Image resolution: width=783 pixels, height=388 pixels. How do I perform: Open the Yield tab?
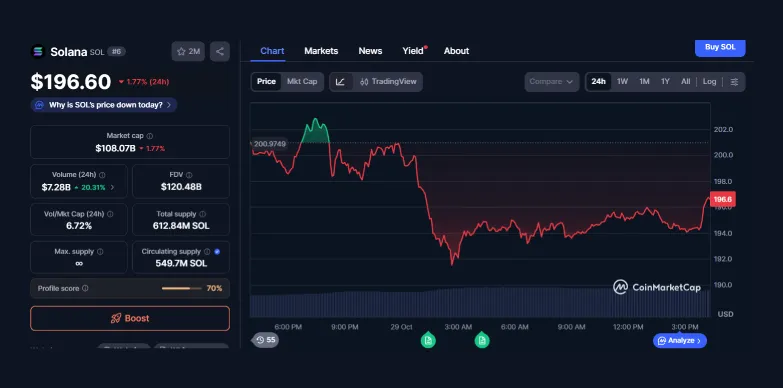coord(413,51)
